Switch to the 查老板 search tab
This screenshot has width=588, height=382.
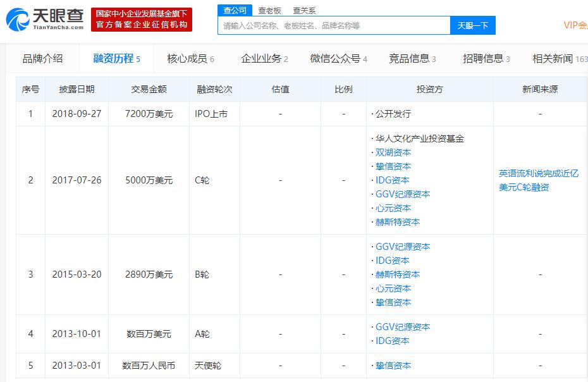click(x=269, y=11)
